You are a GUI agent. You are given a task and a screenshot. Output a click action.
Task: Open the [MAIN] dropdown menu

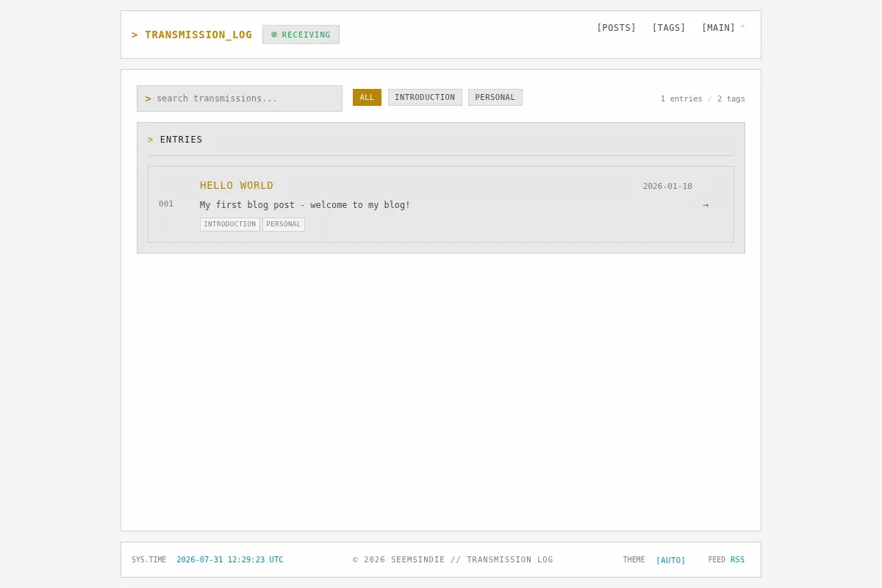718,28
